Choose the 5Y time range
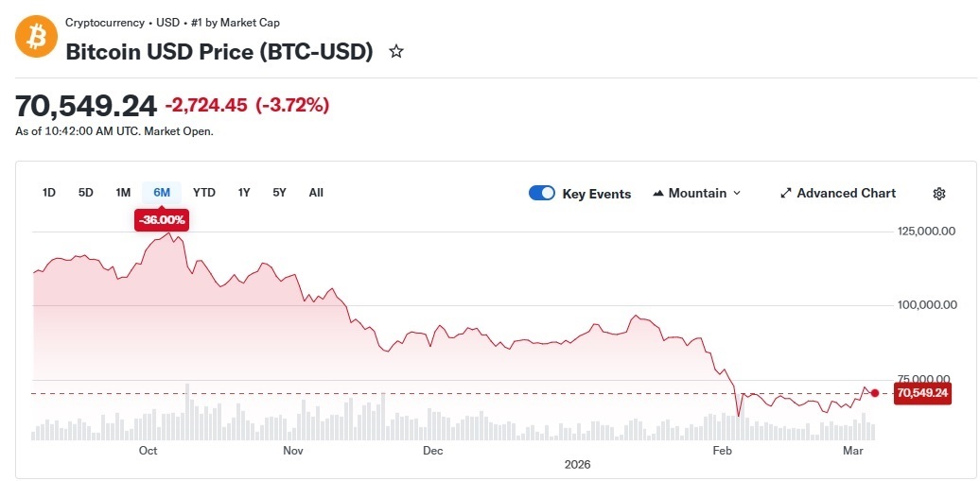 coord(279,193)
